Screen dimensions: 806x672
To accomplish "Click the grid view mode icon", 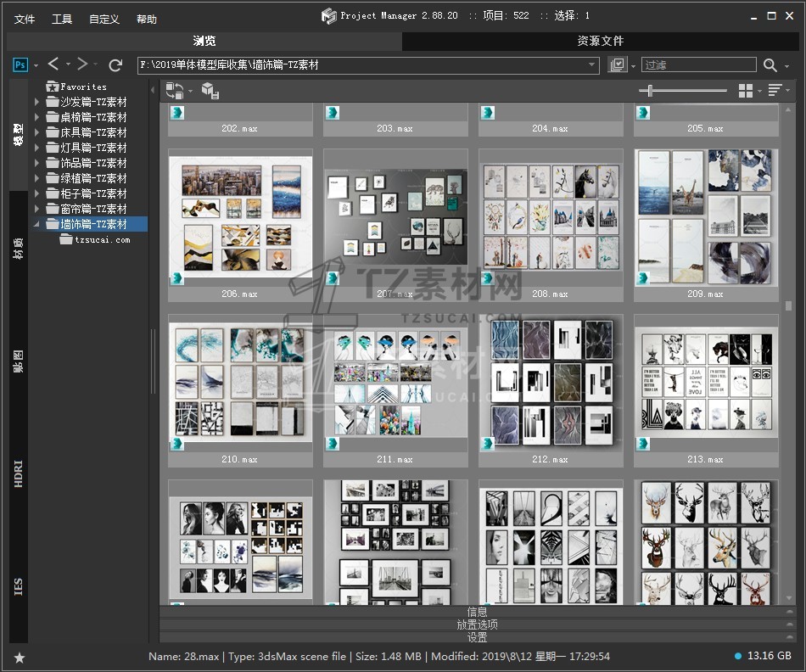I will (x=746, y=90).
